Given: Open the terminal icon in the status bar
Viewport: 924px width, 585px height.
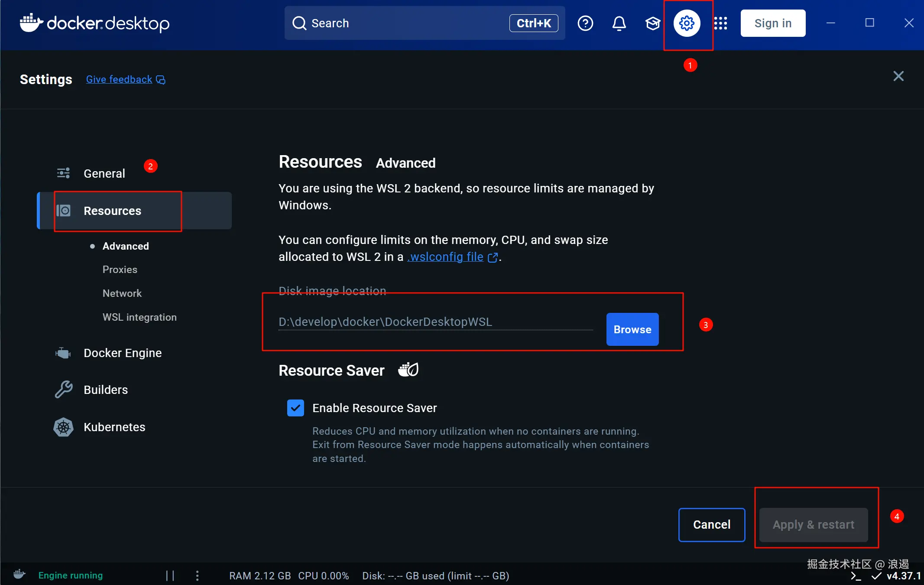Looking at the screenshot, I should [856, 576].
